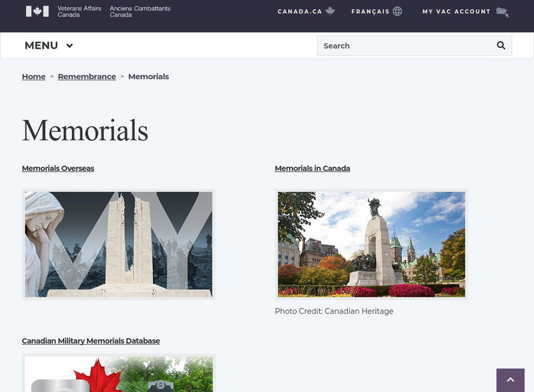The height and width of the screenshot is (392, 534).
Task: Switch the site language to FRANÇAIS
Action: [370, 11]
